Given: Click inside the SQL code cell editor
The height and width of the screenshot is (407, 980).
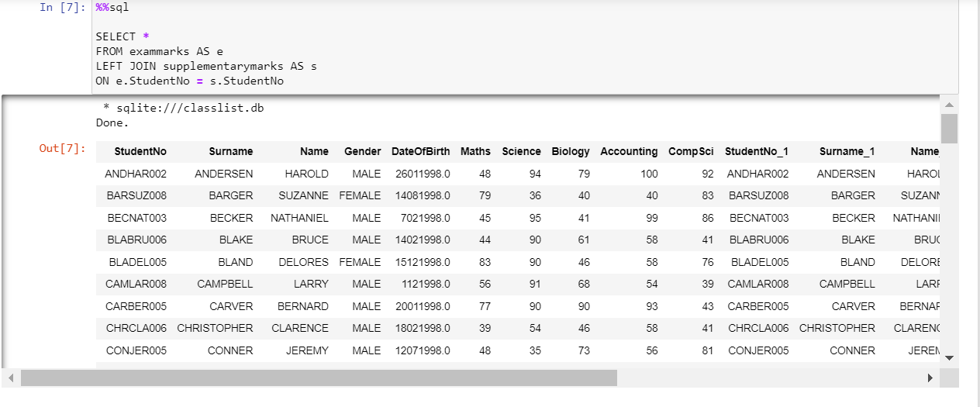Looking at the screenshot, I should click(x=524, y=47).
